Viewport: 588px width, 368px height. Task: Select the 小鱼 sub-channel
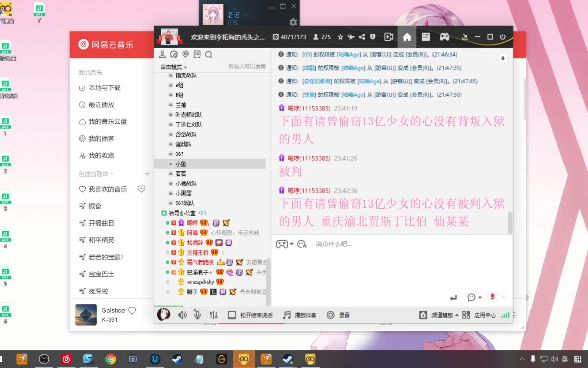pyautogui.click(x=210, y=164)
